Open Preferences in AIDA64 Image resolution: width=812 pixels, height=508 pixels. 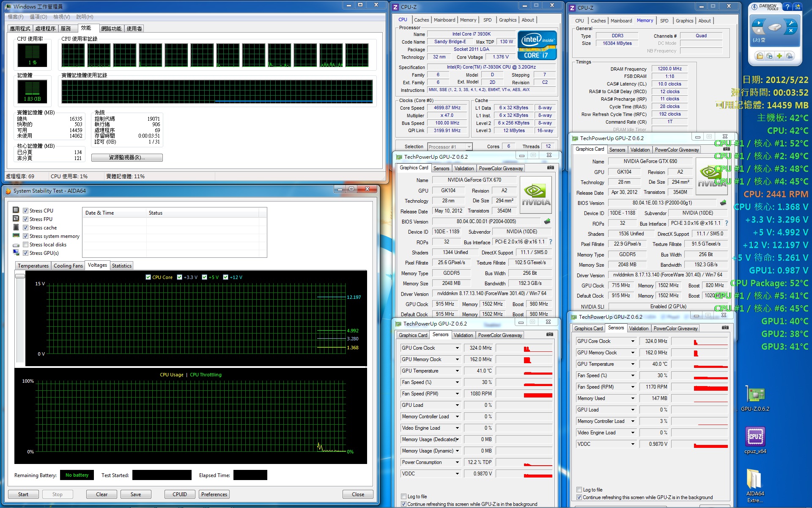214,494
